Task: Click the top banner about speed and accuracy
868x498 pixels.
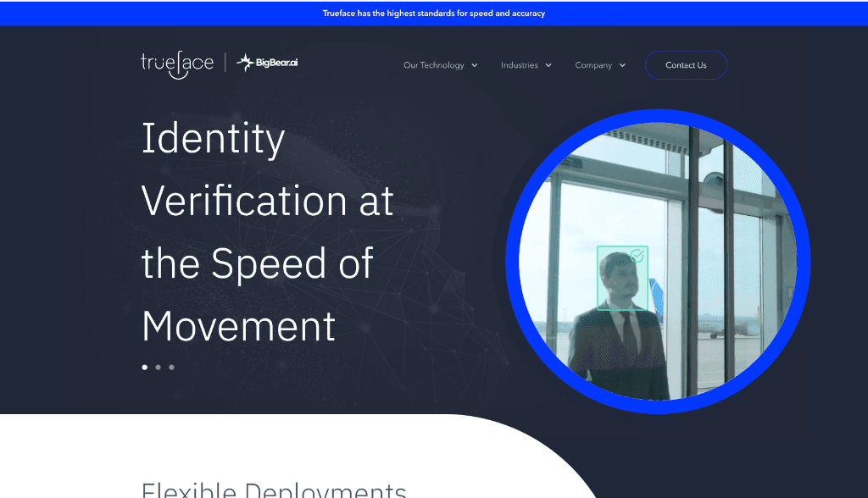Action: click(x=434, y=14)
